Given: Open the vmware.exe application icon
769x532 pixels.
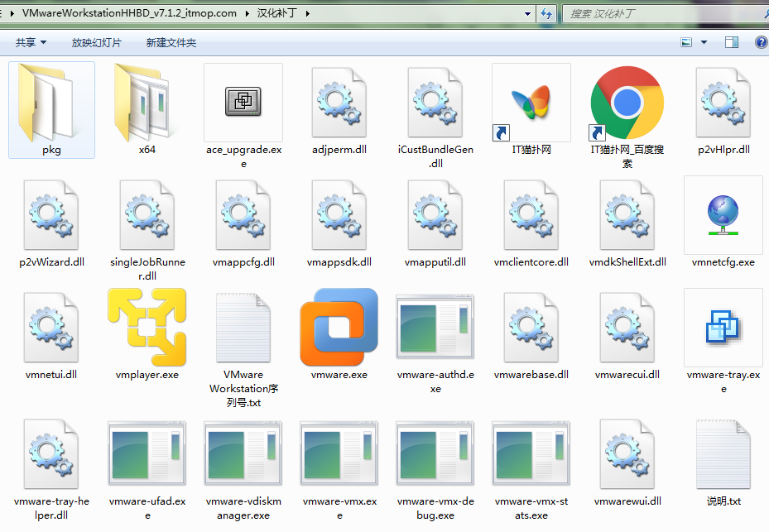Looking at the screenshot, I should (339, 327).
